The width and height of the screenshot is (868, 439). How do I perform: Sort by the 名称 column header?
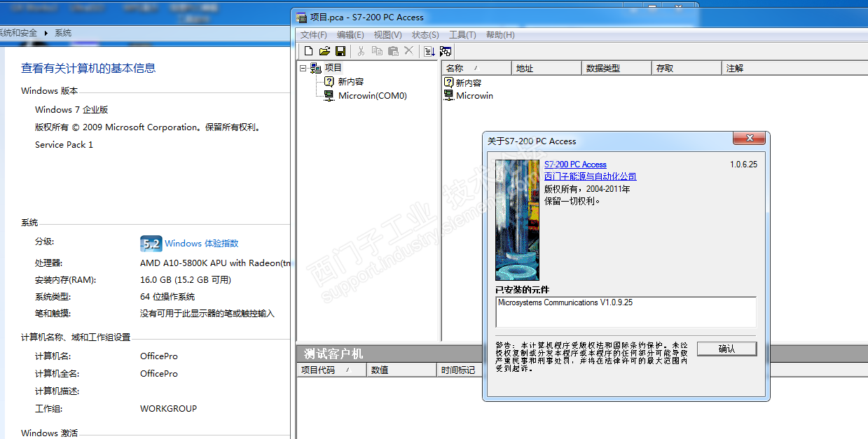(476, 68)
